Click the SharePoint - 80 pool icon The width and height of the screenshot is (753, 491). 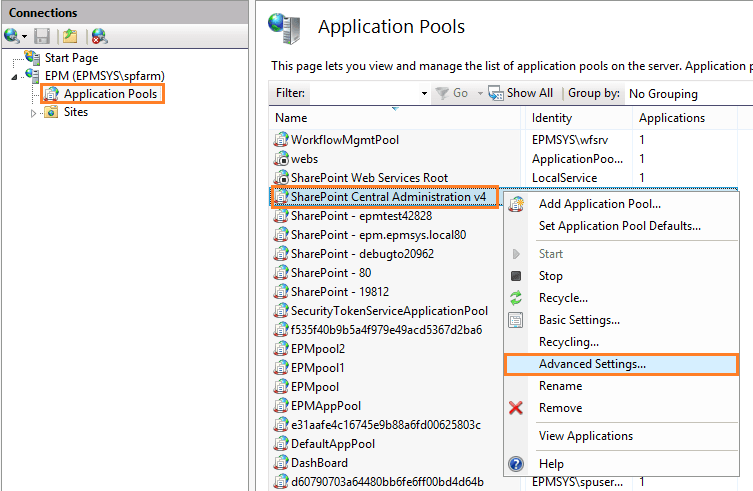(281, 272)
